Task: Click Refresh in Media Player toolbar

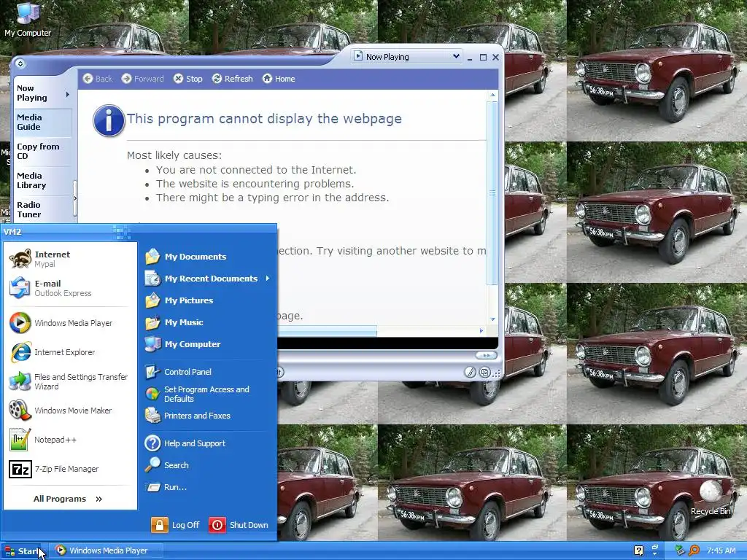Action: click(233, 79)
